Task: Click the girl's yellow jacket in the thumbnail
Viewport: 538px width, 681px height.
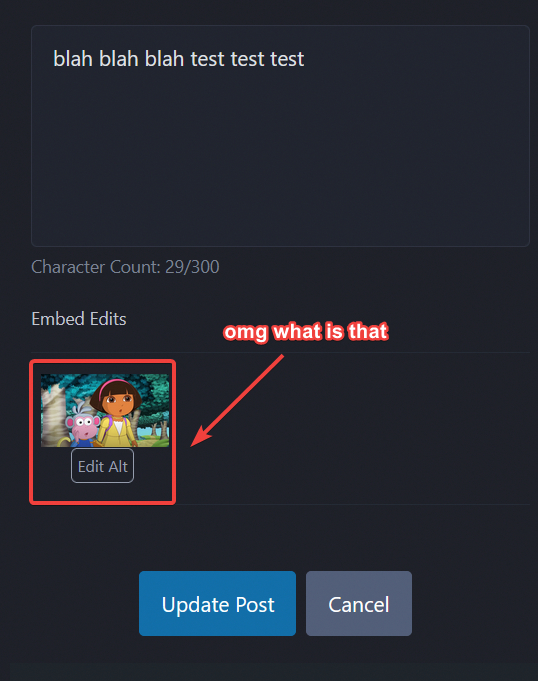Action: (114, 432)
